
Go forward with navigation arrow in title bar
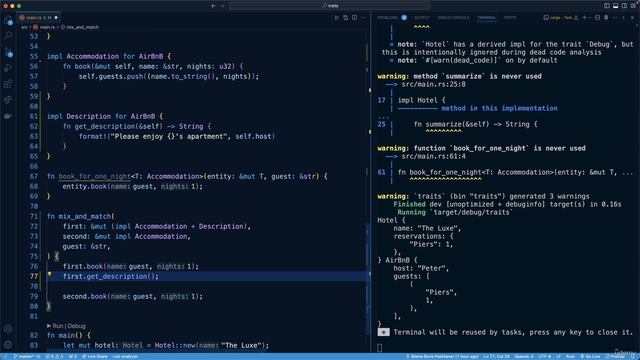pyautogui.click(x=223, y=6)
